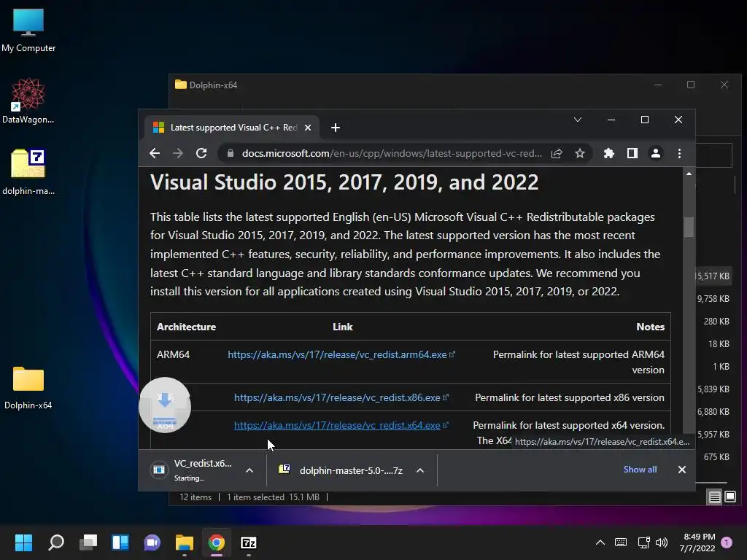
Task: Select the 9,758 KB file in Dolphin-x64 window
Action: [x=713, y=298]
